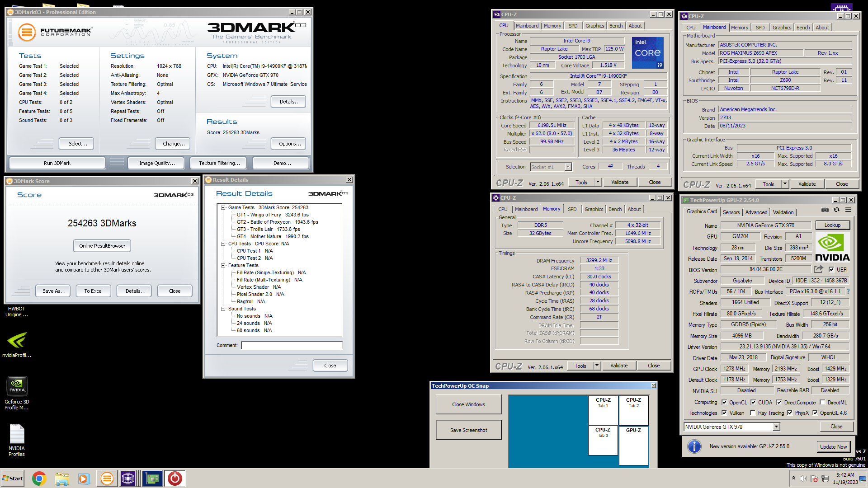This screenshot has height=488, width=868.
Task: Click Update Now in GPU-Z
Action: (x=833, y=446)
